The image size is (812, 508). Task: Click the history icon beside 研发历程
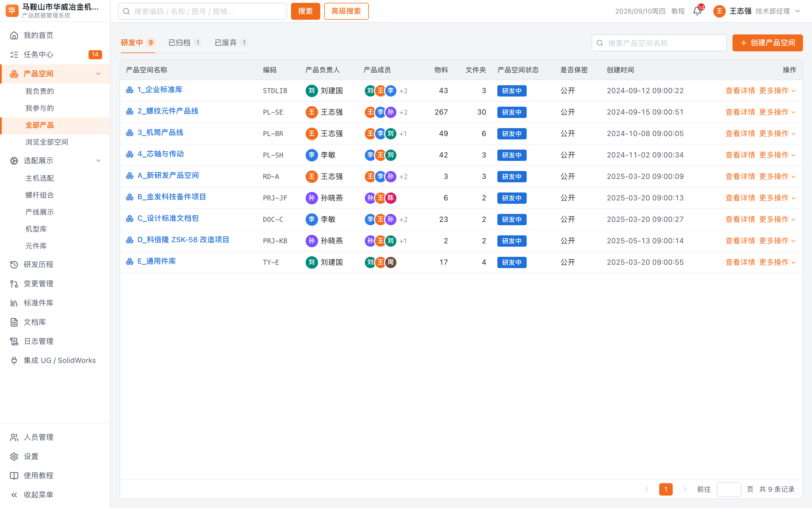(14, 264)
